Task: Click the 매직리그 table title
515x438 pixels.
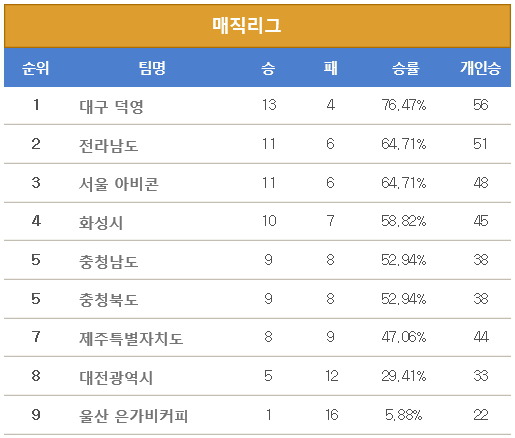Action: click(247, 25)
